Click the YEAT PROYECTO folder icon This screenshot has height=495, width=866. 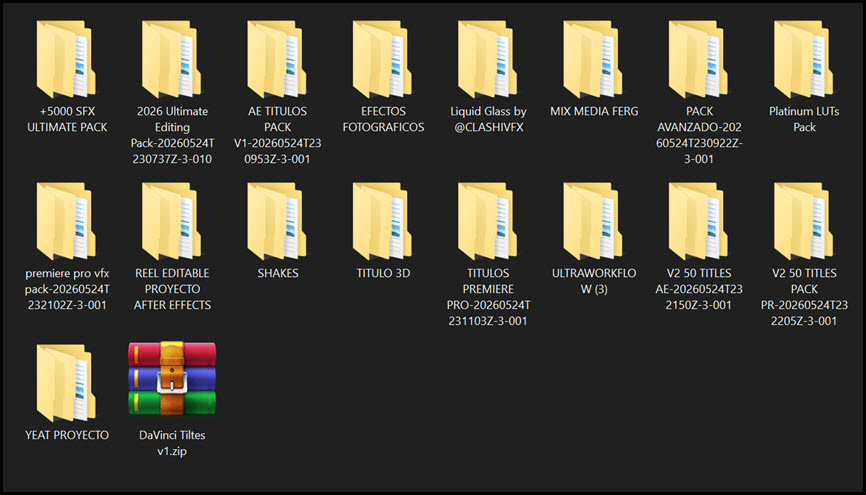point(66,383)
